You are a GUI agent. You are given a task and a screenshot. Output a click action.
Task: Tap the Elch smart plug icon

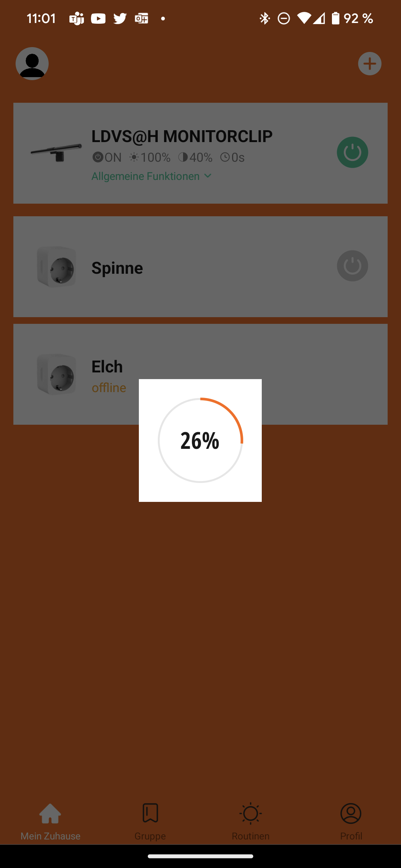[x=56, y=374]
